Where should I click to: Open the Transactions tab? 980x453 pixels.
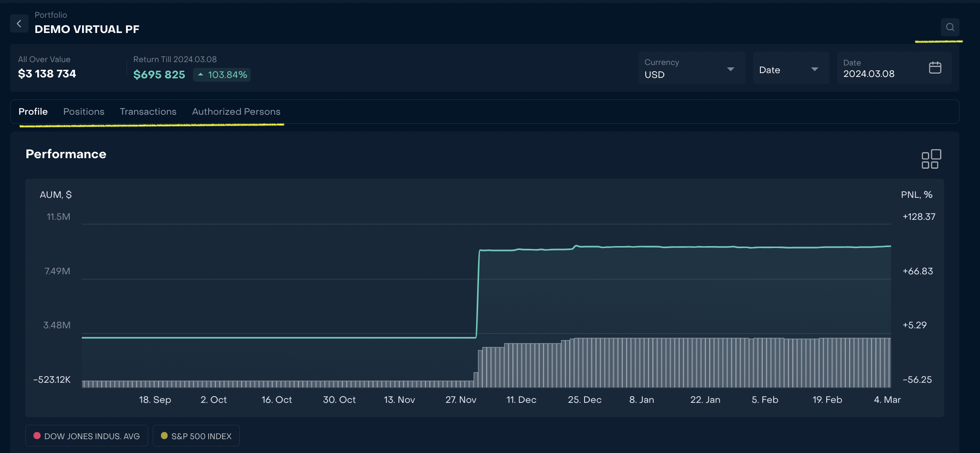(x=148, y=111)
